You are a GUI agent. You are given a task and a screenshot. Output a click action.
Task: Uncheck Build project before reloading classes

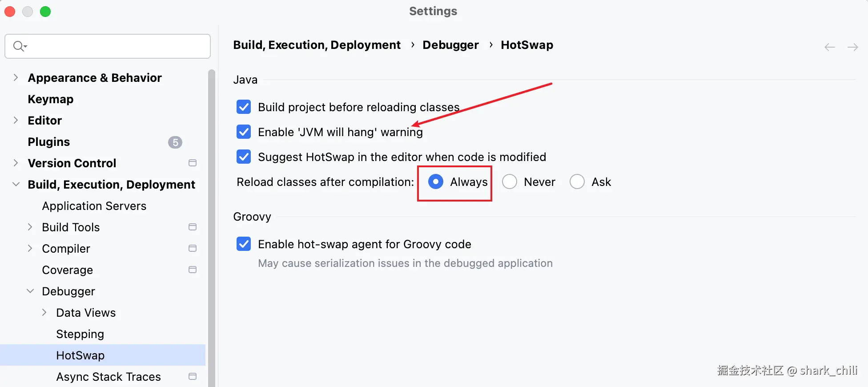pos(244,107)
